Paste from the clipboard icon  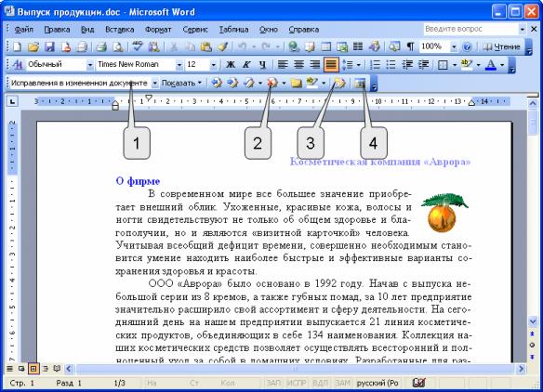(206, 46)
